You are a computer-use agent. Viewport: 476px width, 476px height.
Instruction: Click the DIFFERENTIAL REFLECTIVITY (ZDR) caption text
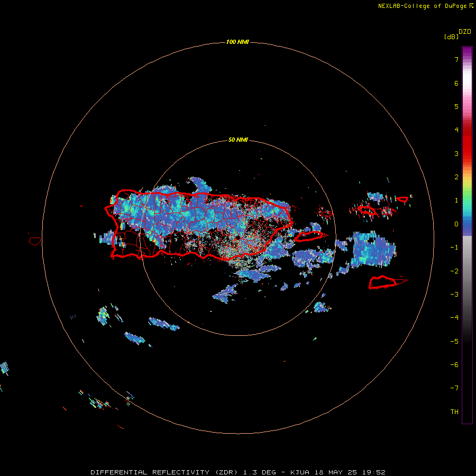click(165, 472)
